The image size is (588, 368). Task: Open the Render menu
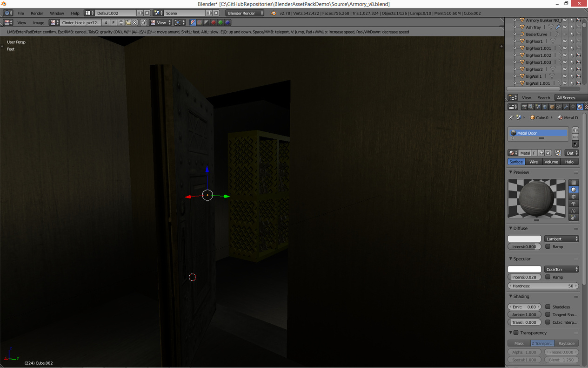(37, 13)
